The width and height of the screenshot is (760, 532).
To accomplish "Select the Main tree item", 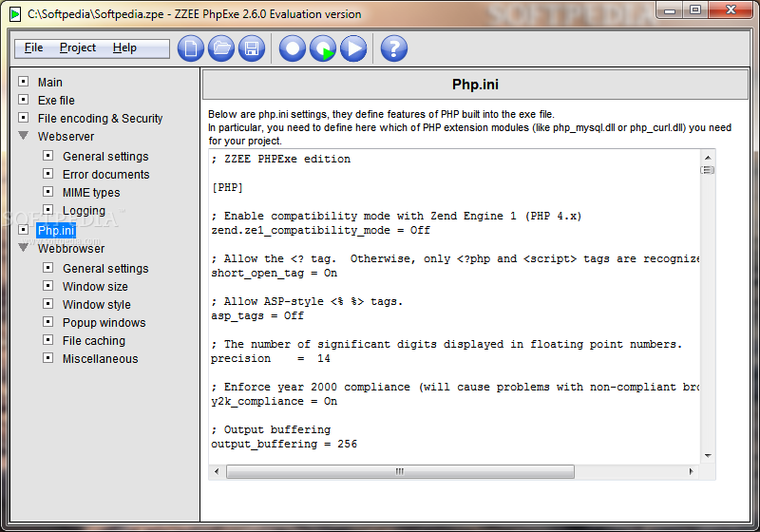I will 50,83.
